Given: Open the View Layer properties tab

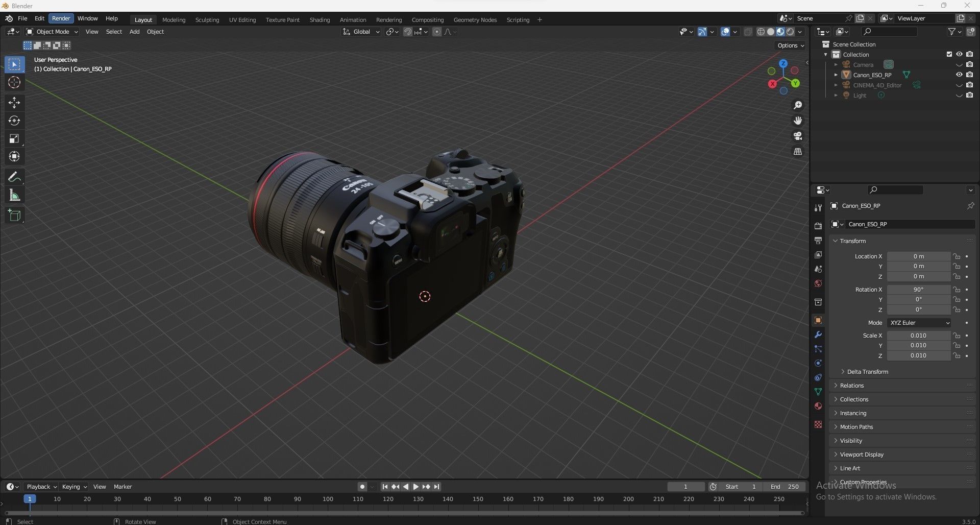Looking at the screenshot, I should pos(818,254).
